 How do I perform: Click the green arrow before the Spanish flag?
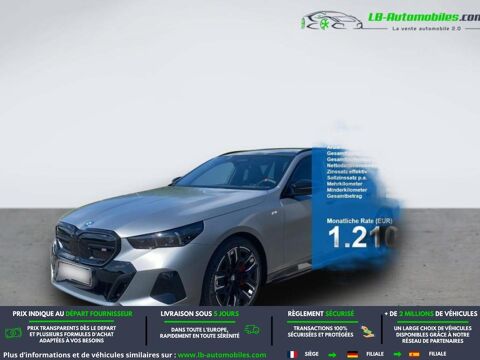tap(397, 354)
